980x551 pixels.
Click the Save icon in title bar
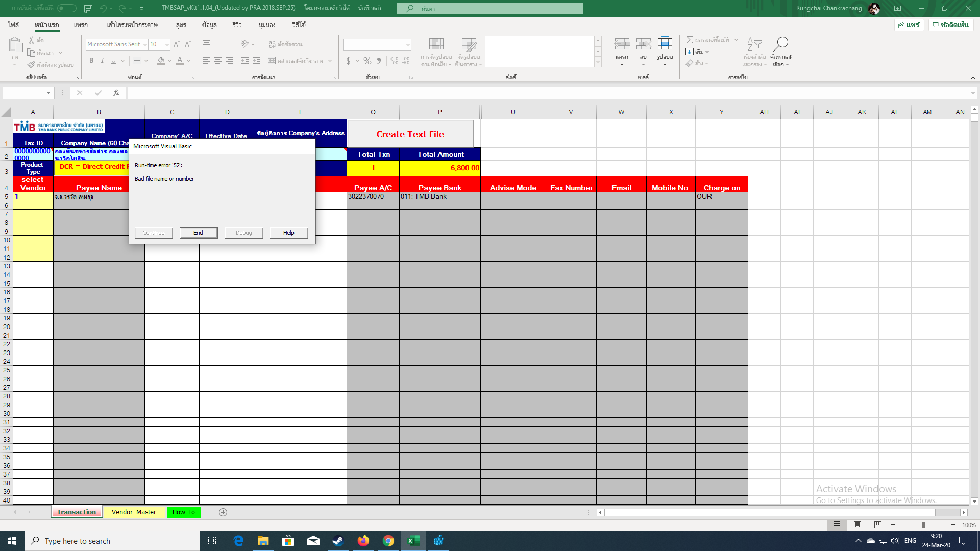click(x=88, y=8)
